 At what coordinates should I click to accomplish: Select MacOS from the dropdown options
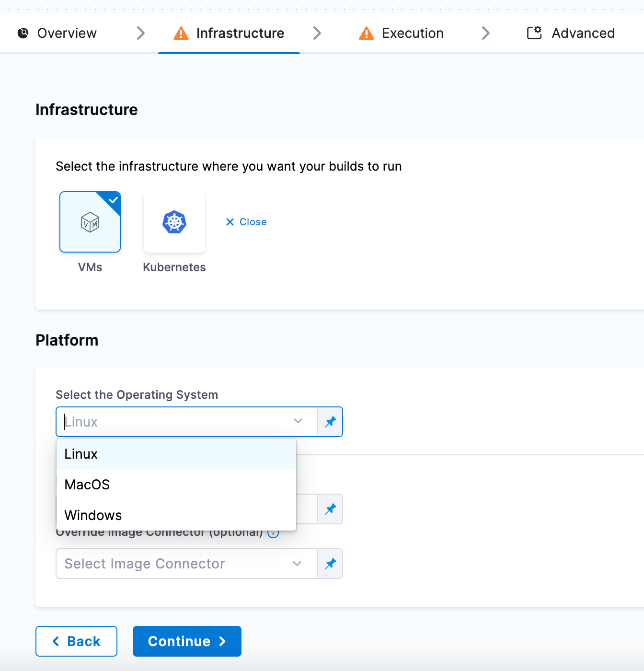click(x=87, y=484)
